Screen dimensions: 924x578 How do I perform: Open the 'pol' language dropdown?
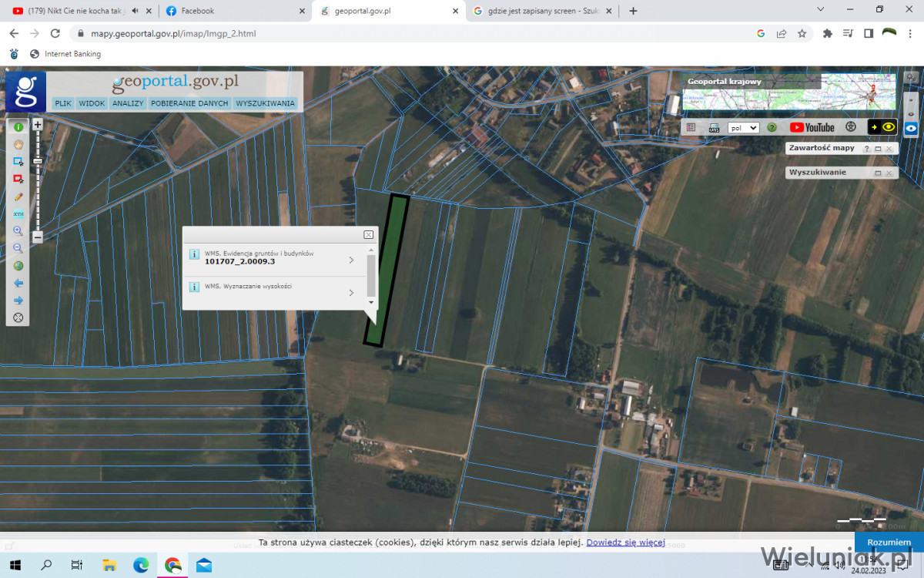(x=743, y=127)
